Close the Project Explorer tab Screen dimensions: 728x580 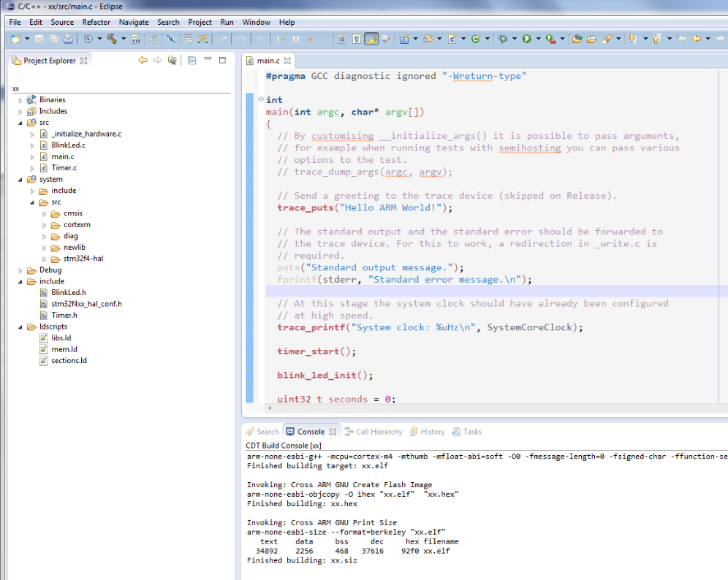(83, 61)
